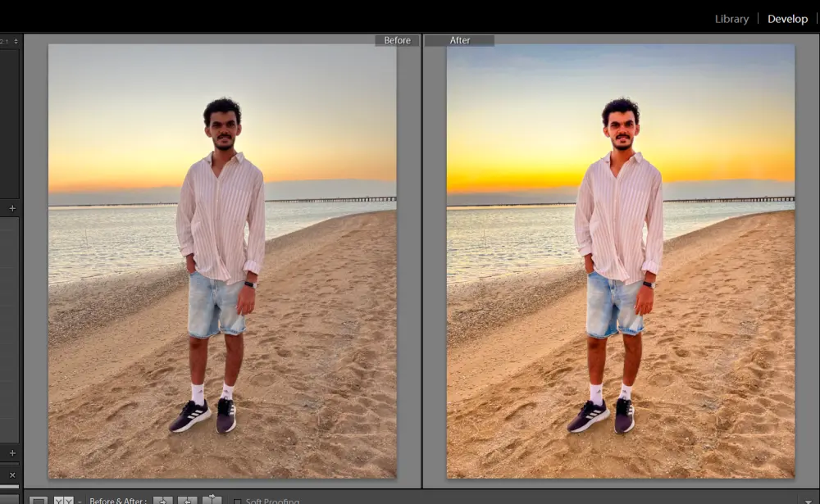Click the upper left-panel plus icon
Viewport: 820px width, 504px height.
pos(12,208)
